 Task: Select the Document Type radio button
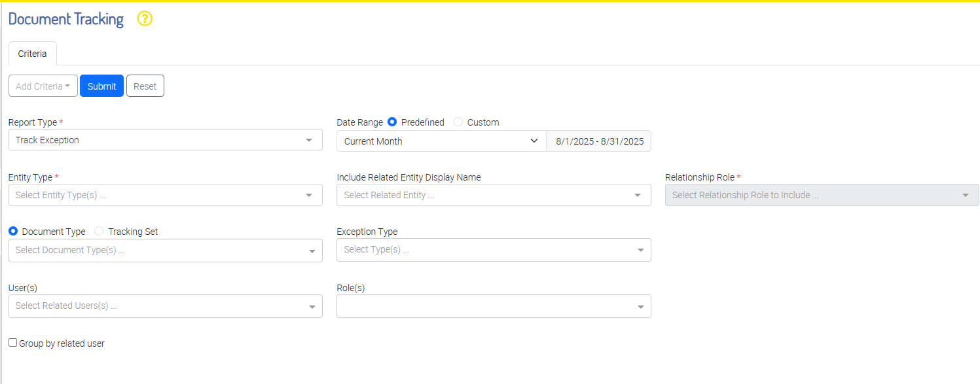[13, 232]
